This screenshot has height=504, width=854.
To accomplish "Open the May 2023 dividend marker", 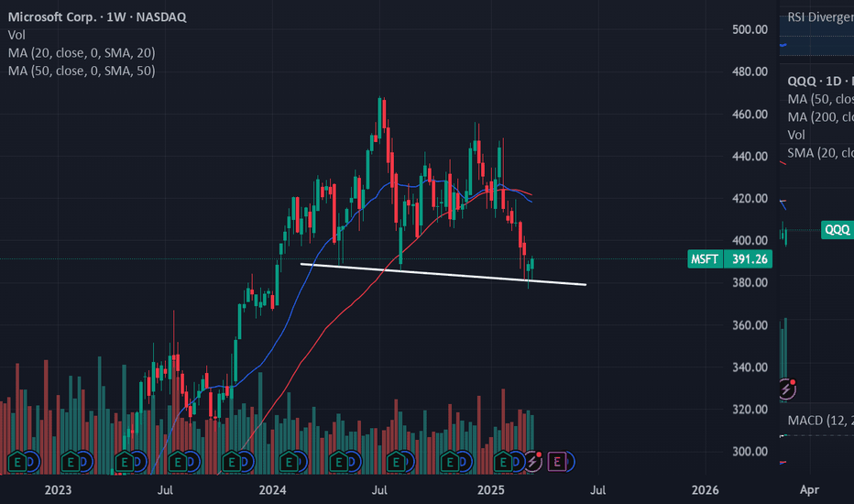I will [139, 462].
